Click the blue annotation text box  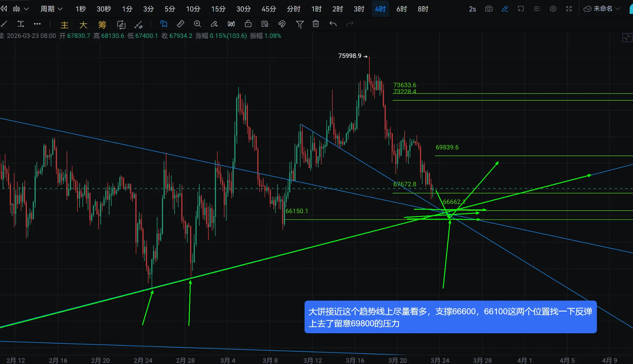pyautogui.click(x=450, y=317)
